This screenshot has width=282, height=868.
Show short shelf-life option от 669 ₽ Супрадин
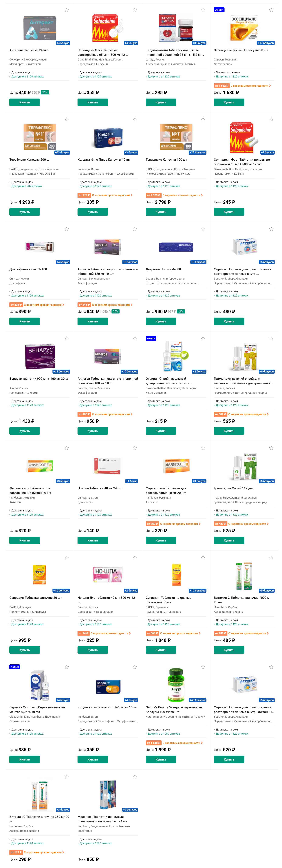(x=173, y=633)
